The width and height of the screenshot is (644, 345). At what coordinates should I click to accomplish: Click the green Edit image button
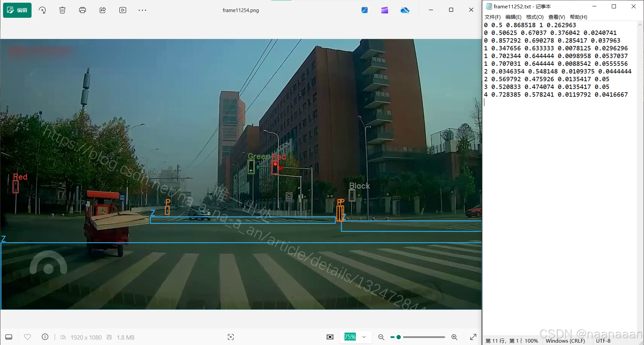pyautogui.click(x=17, y=10)
